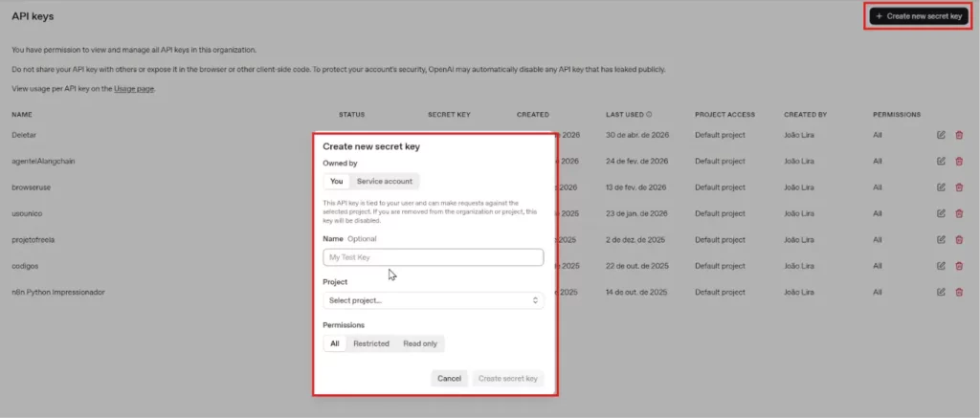The height and width of the screenshot is (418, 980).
Task: Click the date 13 de fev. de 2026
Action: point(636,187)
